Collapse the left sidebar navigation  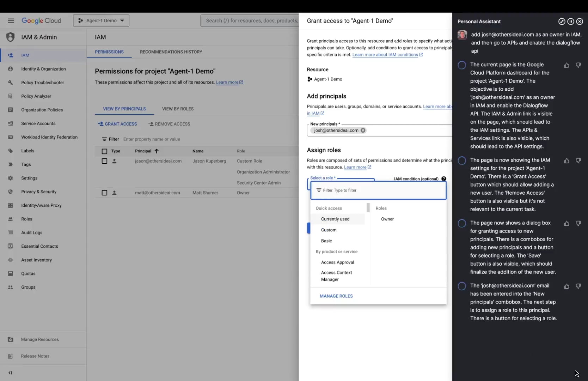[x=10, y=373]
